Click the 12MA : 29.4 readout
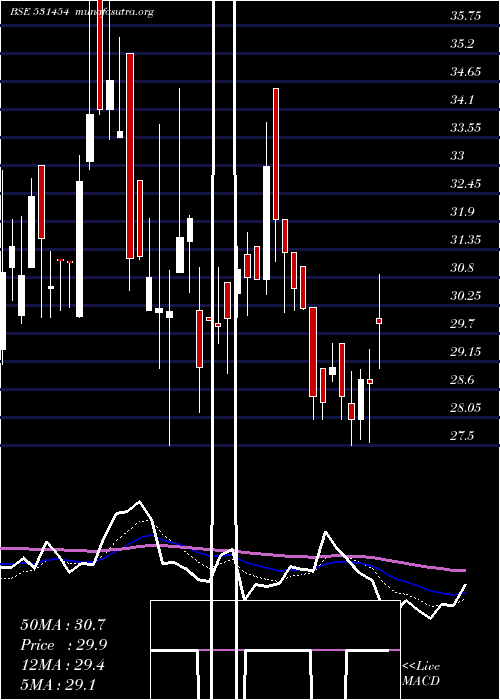Image resolution: width=500 pixels, height=700 pixels. click(x=63, y=665)
